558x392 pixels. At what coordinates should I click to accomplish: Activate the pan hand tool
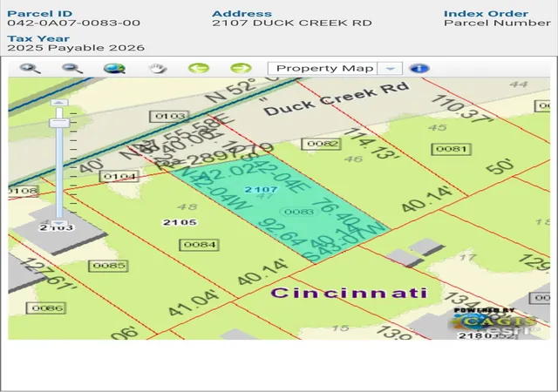pos(157,68)
